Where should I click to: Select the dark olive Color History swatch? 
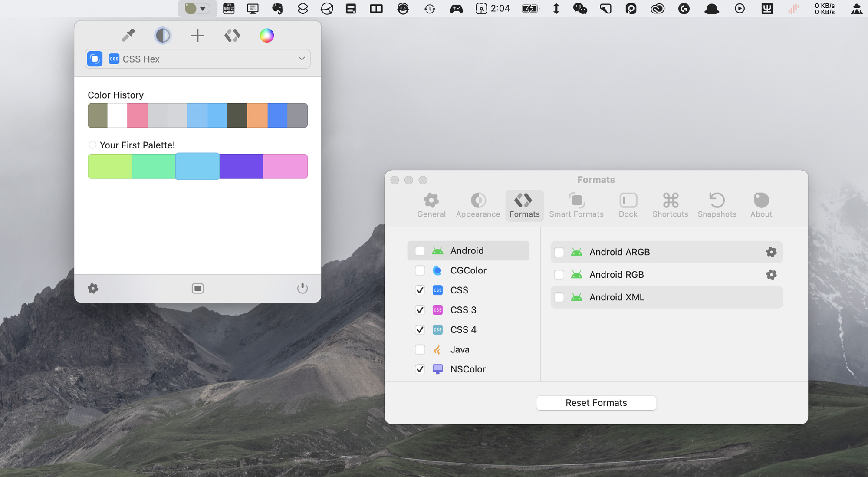click(x=237, y=115)
